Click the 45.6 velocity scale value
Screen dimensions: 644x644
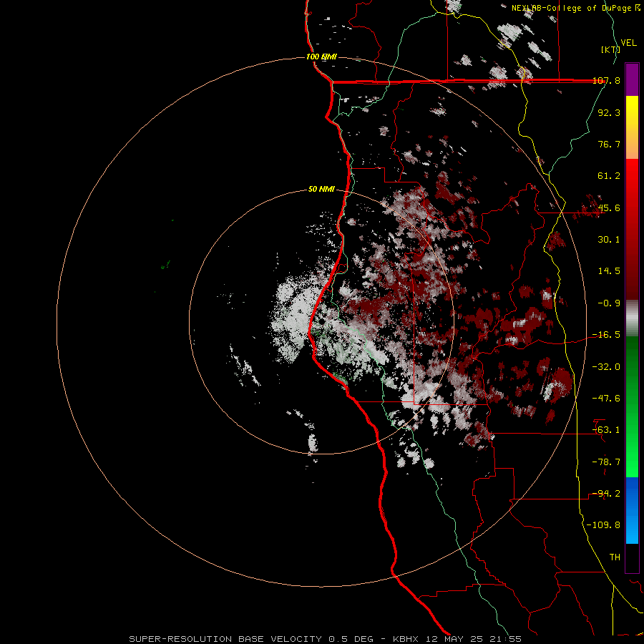click(x=609, y=208)
